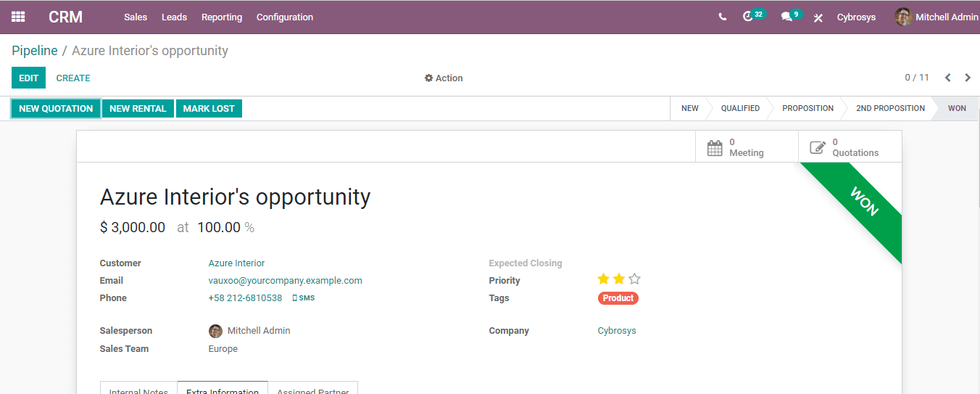This screenshot has height=394, width=980.
Task: Switch to Internal Notes tab
Action: coord(138,387)
